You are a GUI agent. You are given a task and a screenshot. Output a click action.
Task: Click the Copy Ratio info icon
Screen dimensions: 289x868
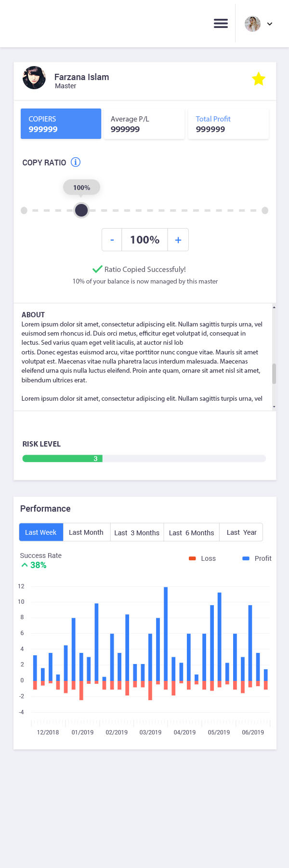pyautogui.click(x=76, y=162)
